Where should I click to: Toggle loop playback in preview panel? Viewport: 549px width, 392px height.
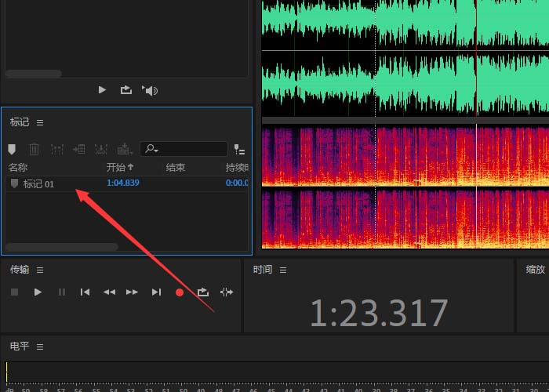125,90
